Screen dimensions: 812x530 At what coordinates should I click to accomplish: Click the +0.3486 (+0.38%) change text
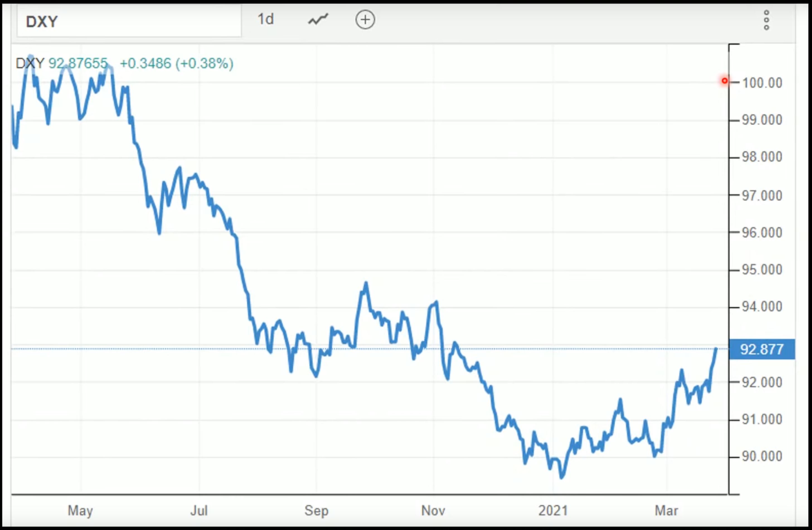click(x=176, y=64)
